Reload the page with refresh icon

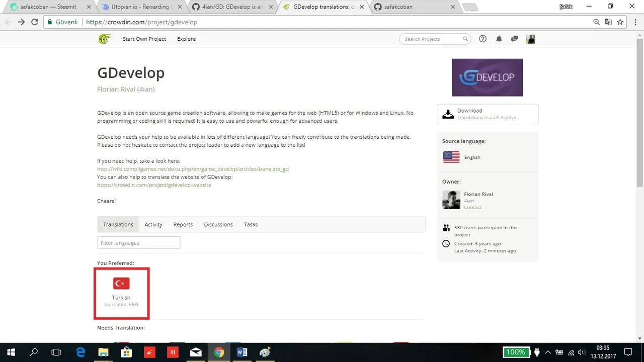pos(35,22)
